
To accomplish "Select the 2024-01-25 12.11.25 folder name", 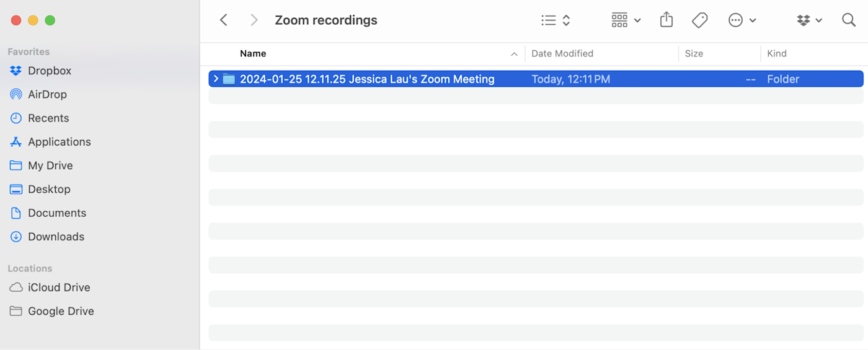I will (367, 79).
